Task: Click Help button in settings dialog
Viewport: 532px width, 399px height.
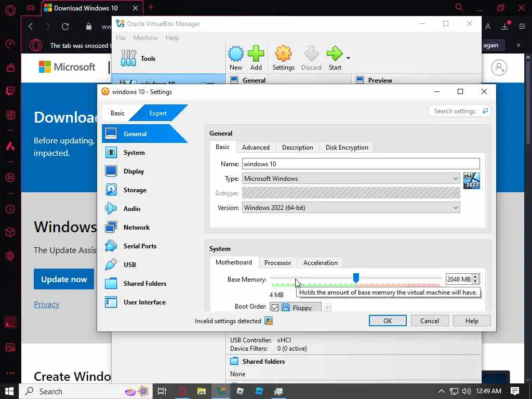Action: pyautogui.click(x=472, y=321)
